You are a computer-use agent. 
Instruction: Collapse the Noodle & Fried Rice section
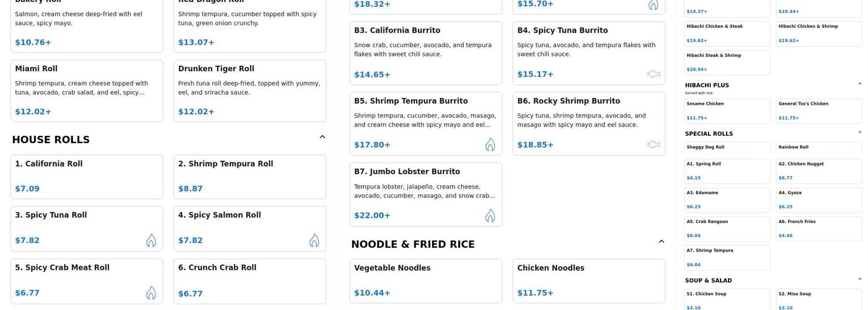point(661,242)
